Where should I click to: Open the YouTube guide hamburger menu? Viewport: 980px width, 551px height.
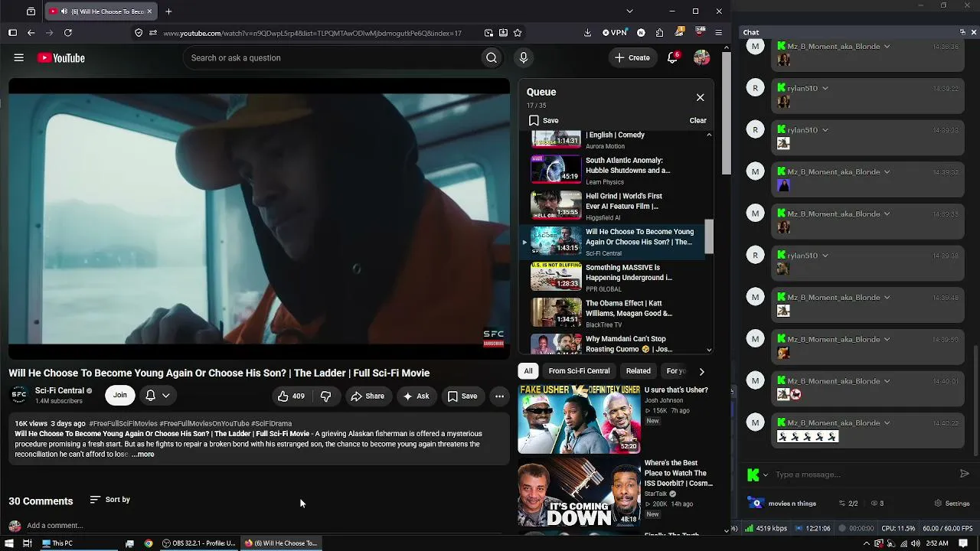click(x=19, y=58)
